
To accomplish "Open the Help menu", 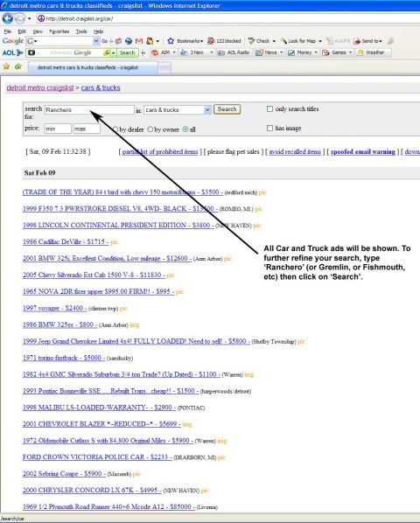I will click(x=98, y=31).
